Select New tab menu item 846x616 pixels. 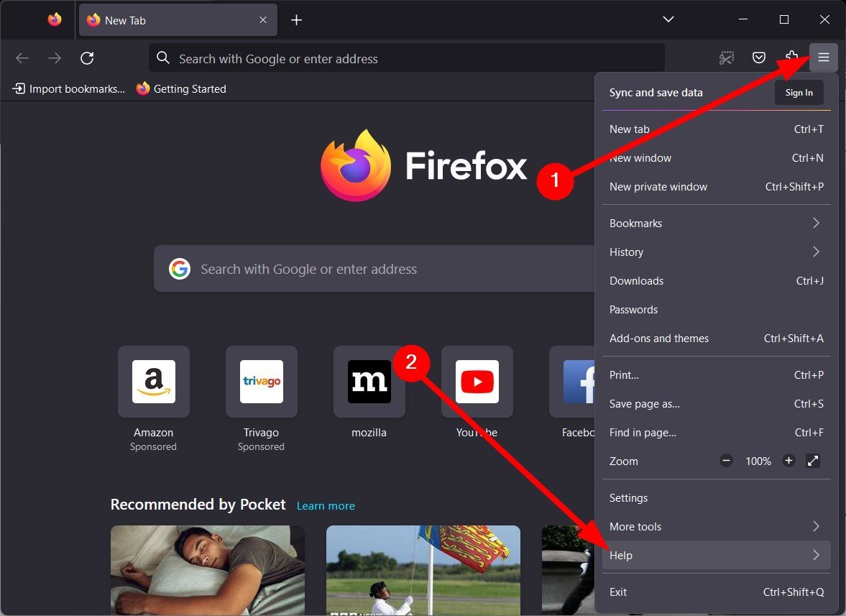[x=716, y=129]
